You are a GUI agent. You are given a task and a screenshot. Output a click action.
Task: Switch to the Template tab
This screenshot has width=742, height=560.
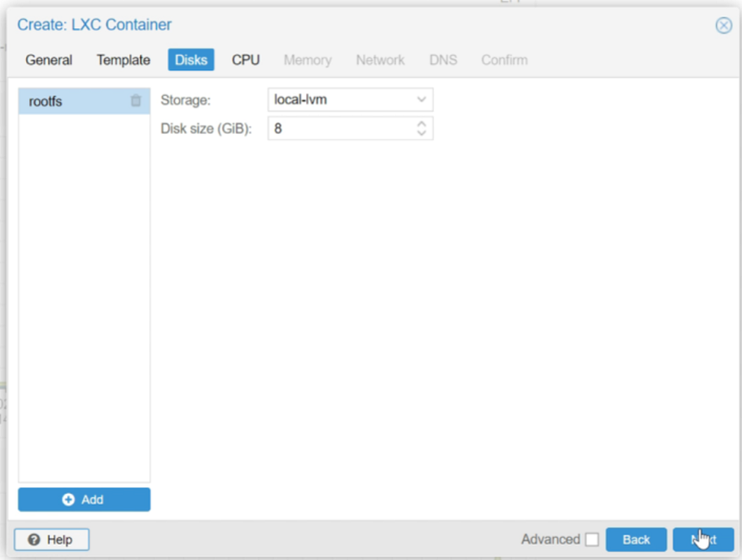[x=122, y=60]
